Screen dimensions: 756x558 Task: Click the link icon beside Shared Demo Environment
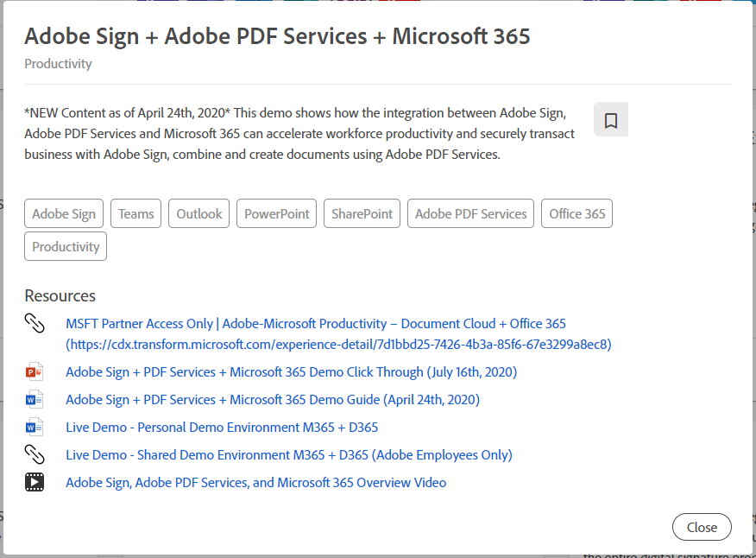(x=35, y=454)
